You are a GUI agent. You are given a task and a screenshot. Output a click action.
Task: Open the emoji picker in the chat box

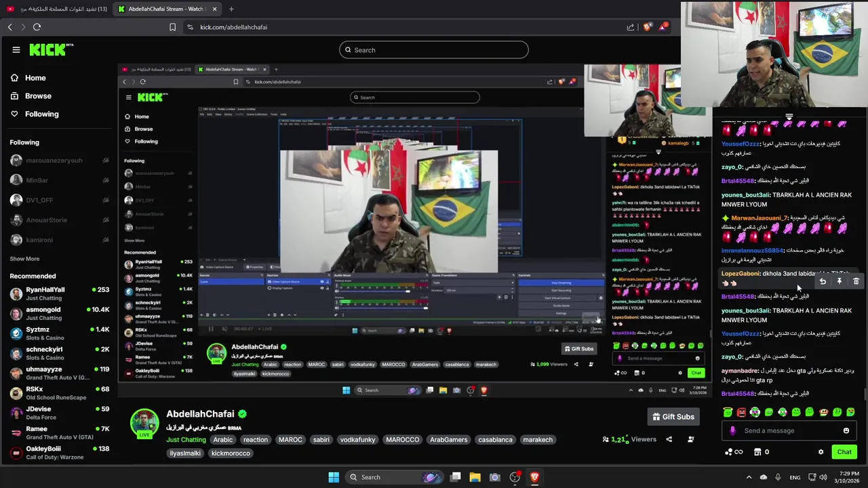[x=846, y=430]
